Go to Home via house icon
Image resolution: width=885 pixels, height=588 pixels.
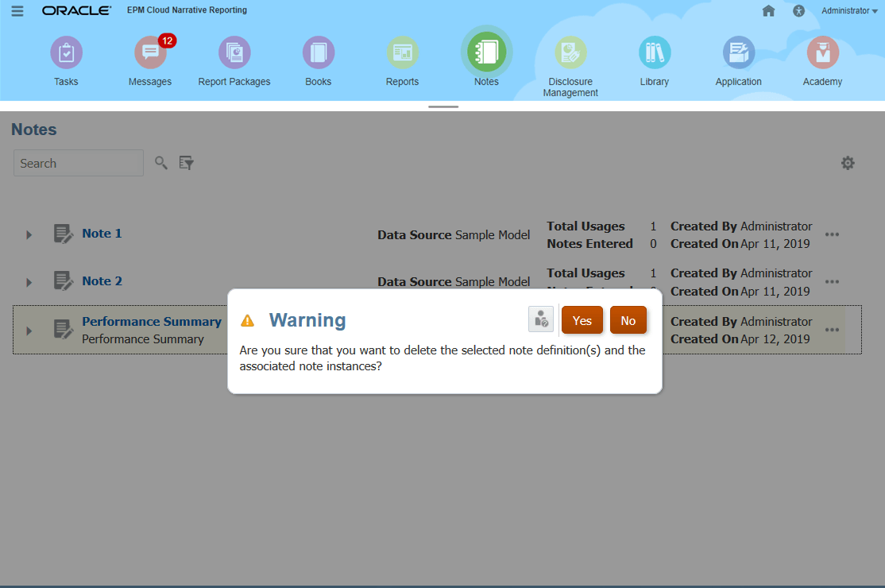(769, 10)
